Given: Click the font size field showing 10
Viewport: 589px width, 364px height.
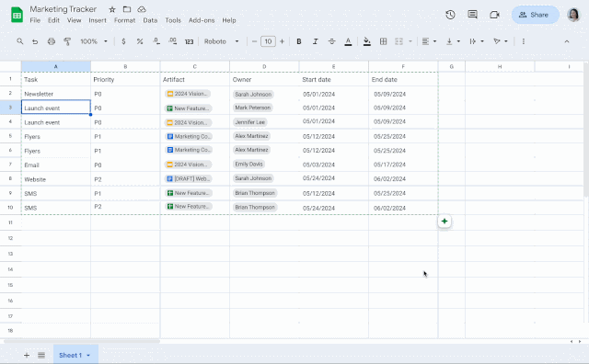Looking at the screenshot, I should pos(268,41).
